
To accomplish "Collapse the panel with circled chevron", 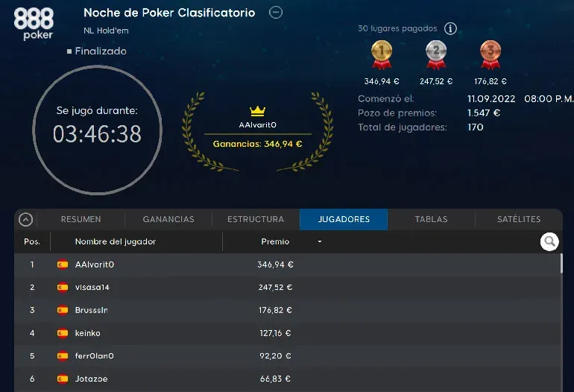I will pyautogui.click(x=25, y=220).
